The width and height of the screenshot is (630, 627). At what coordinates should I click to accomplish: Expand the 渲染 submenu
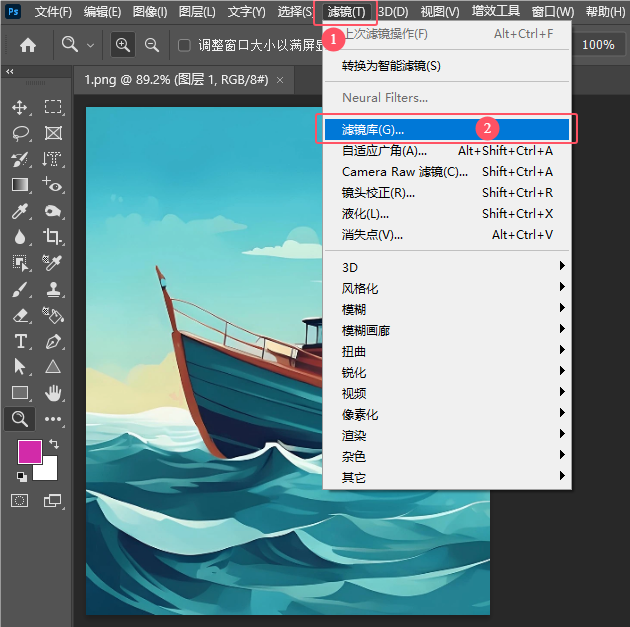[x=448, y=435]
